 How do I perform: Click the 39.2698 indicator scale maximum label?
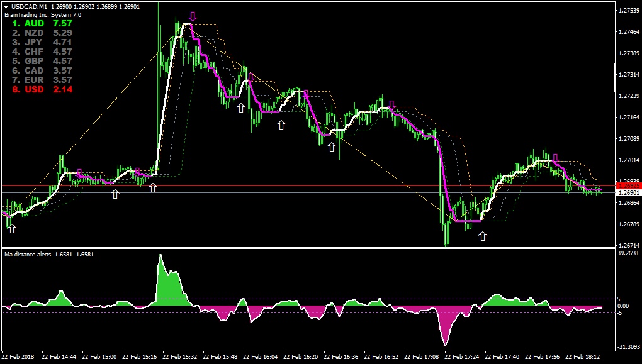coord(629,253)
